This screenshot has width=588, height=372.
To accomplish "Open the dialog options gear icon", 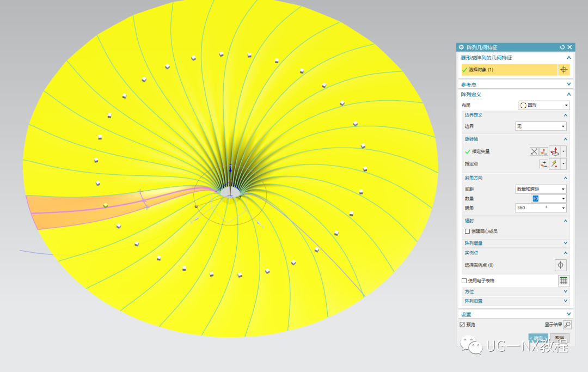I will click(461, 47).
